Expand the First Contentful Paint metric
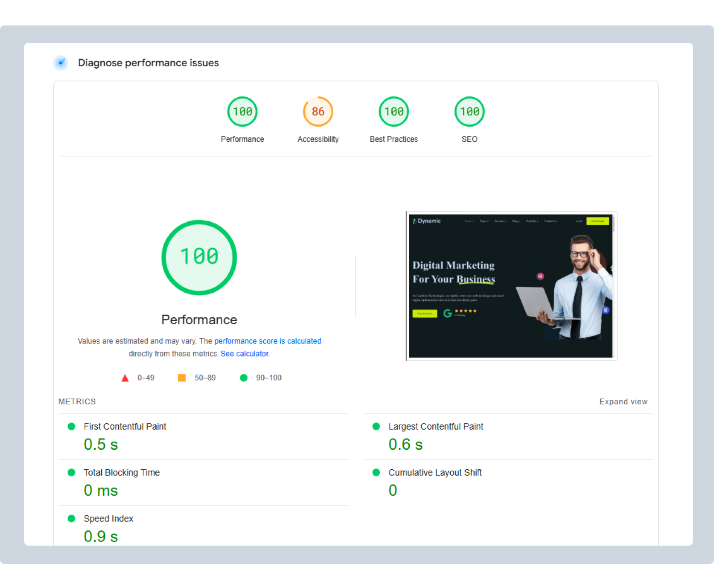The image size is (714, 588). point(125,427)
